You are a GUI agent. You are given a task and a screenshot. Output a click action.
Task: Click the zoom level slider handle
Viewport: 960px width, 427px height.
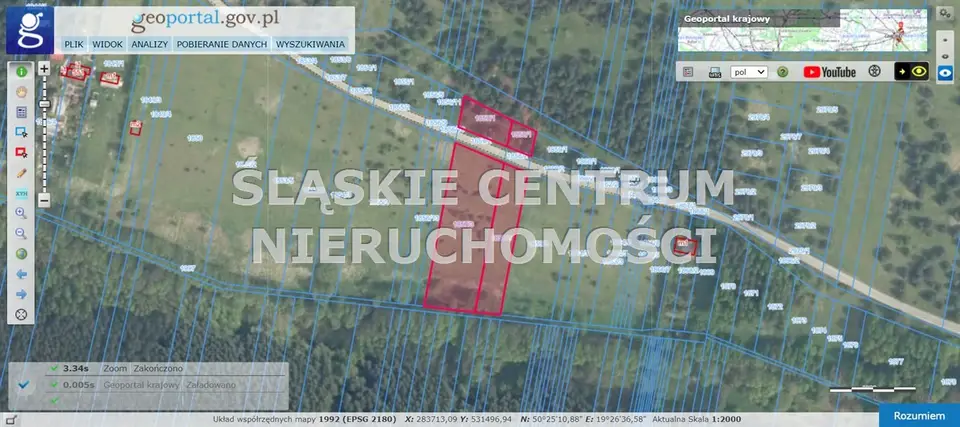point(44,104)
